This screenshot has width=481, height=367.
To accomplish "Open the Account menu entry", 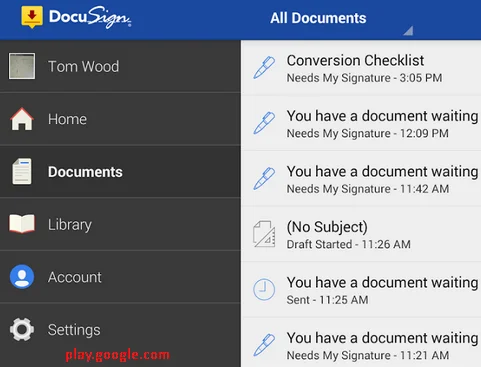I will (x=120, y=277).
